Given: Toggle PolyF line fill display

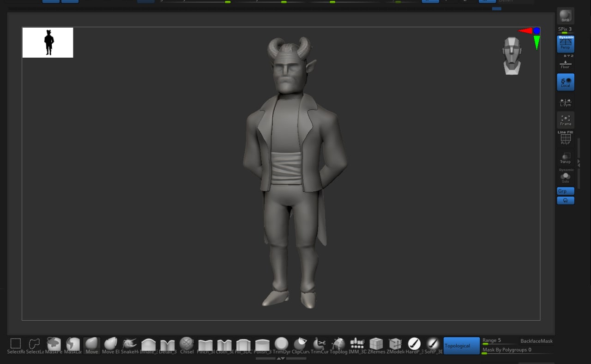Looking at the screenshot, I should tap(565, 138).
